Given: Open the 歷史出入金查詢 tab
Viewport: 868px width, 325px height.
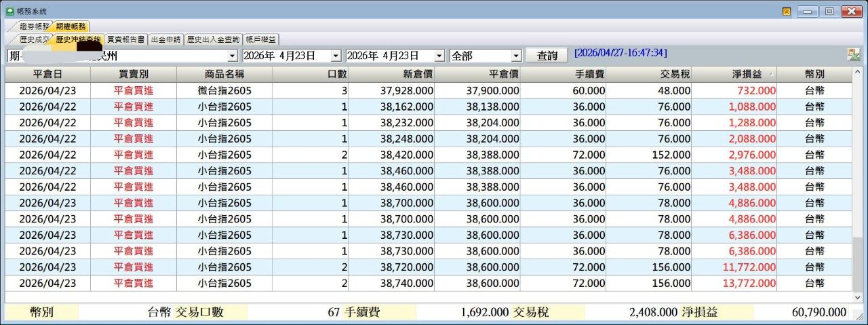Looking at the screenshot, I should point(213,39).
